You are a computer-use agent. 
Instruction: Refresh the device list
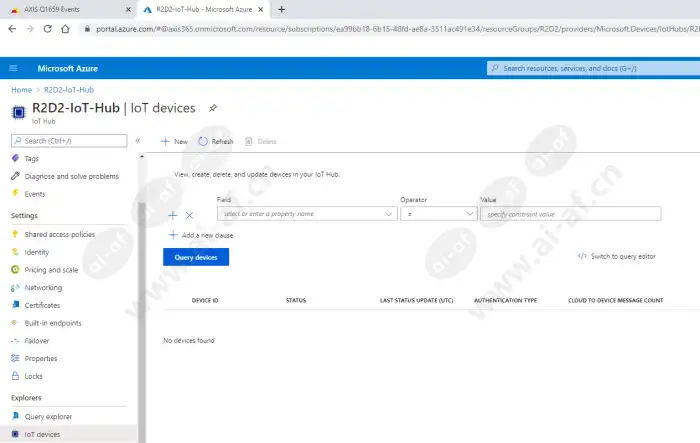pyautogui.click(x=216, y=142)
